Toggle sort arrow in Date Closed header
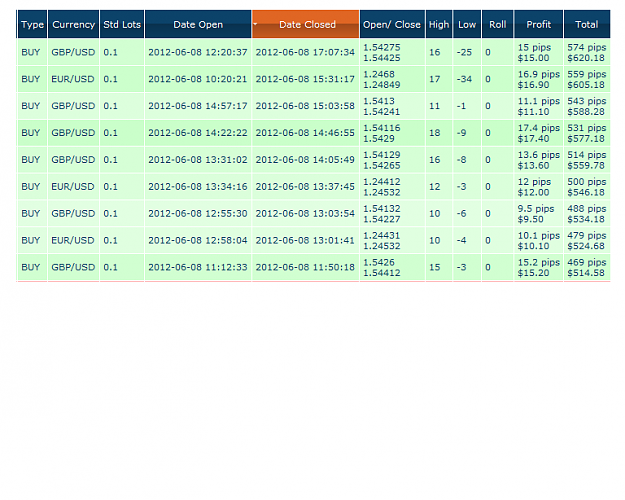Screen dimensions: 625x500 [256, 24]
